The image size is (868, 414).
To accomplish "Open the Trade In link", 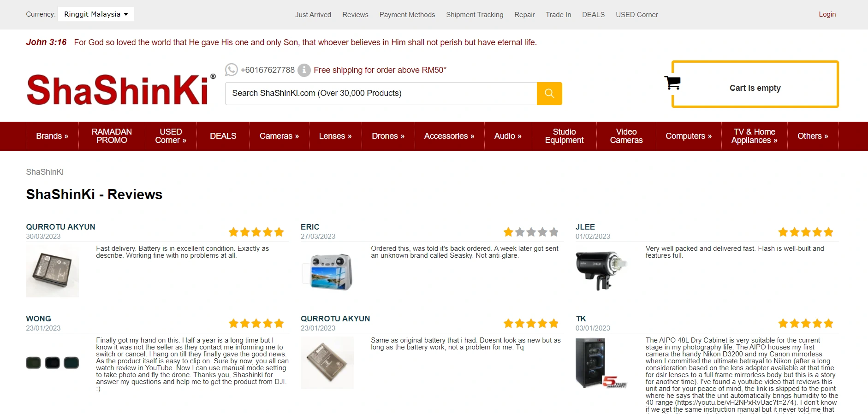I will click(558, 15).
